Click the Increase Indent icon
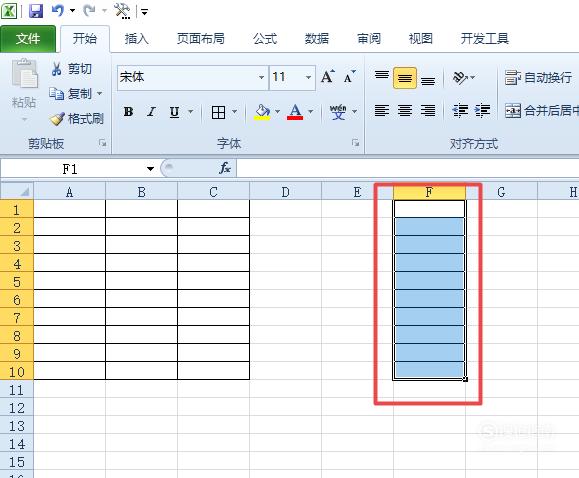The width and height of the screenshot is (579, 478). coord(483,110)
